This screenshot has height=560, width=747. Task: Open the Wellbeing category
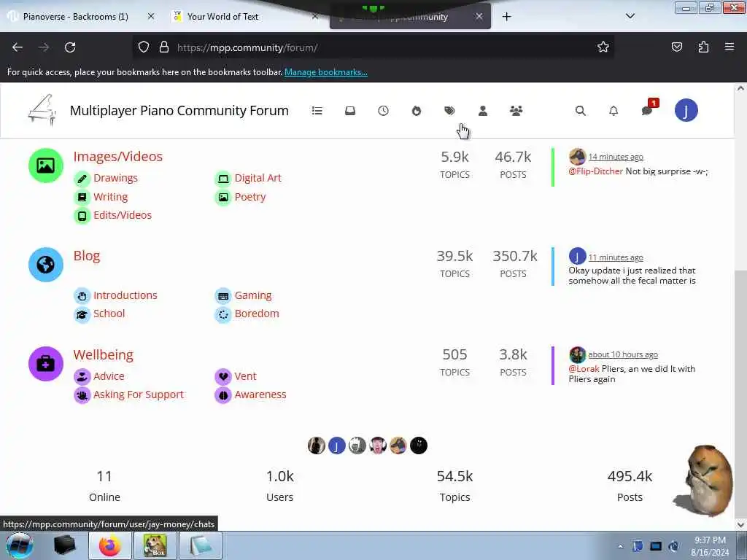click(104, 355)
